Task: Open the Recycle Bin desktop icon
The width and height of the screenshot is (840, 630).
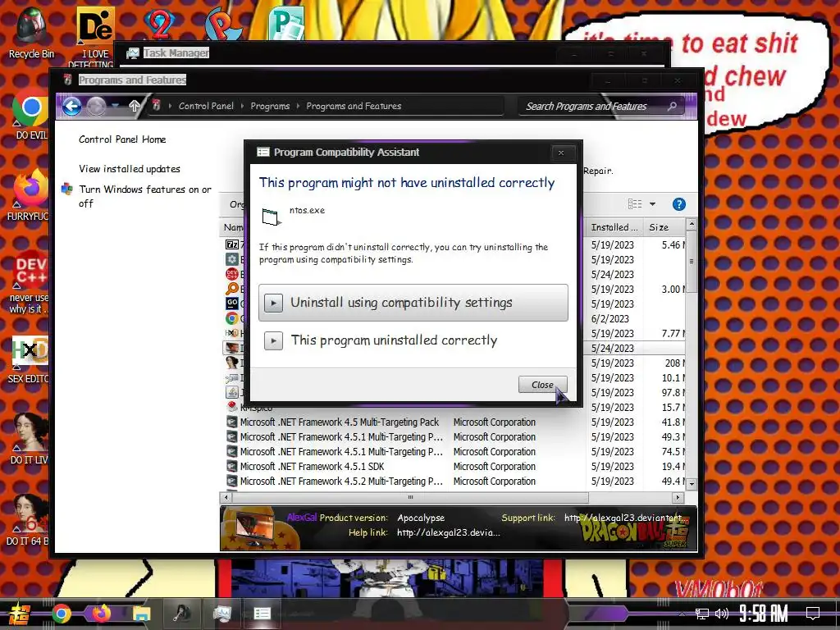Action: tap(31, 32)
